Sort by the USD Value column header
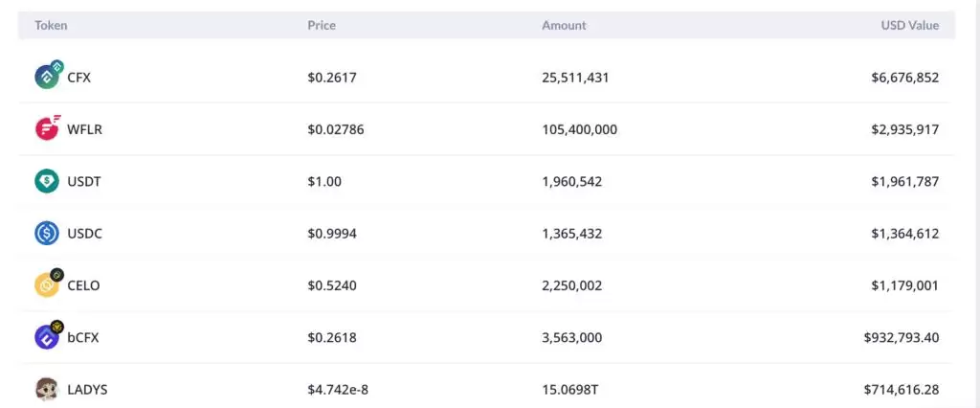The width and height of the screenshot is (980, 408). (x=909, y=26)
